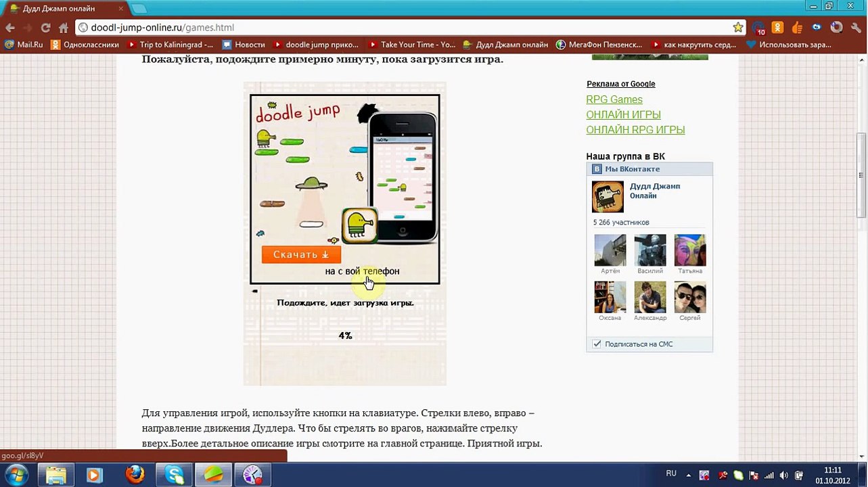The image size is (868, 487).
Task: Click the Odnoklassniki extension icon in the toolbar
Action: (x=778, y=28)
